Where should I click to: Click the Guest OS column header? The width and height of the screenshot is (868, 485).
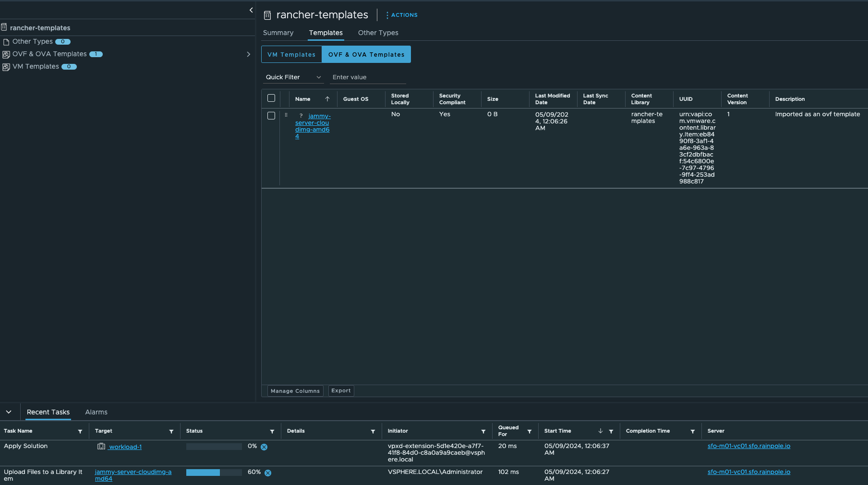click(356, 99)
